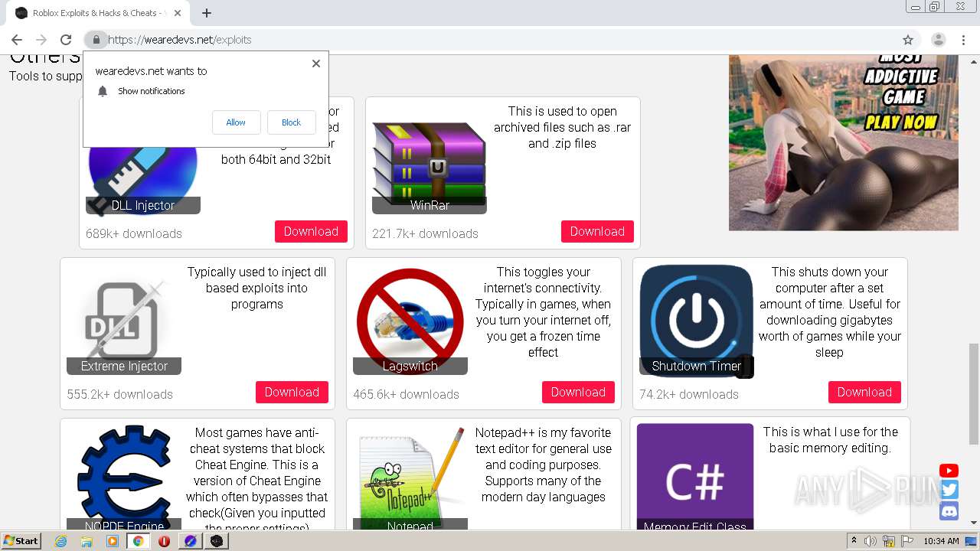
Task: Download Extreme Injector
Action: (292, 393)
